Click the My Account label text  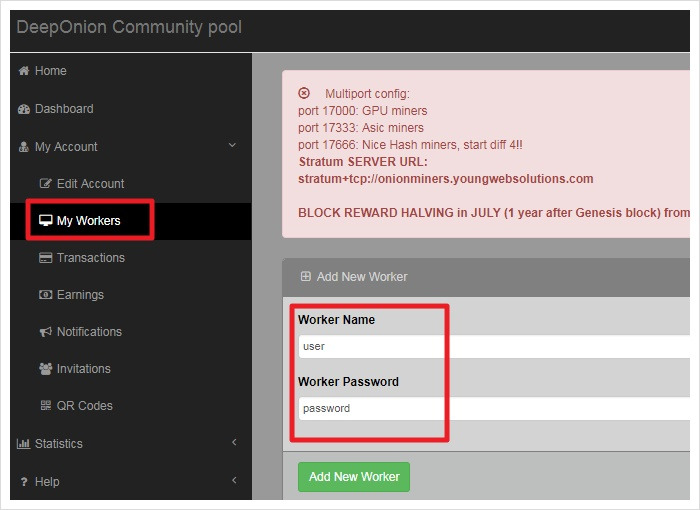(66, 147)
